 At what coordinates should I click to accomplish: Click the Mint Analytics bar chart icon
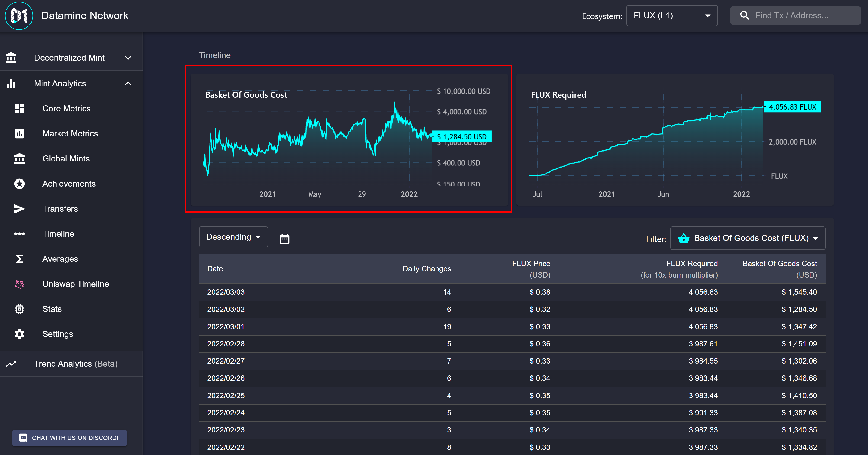[x=11, y=83]
